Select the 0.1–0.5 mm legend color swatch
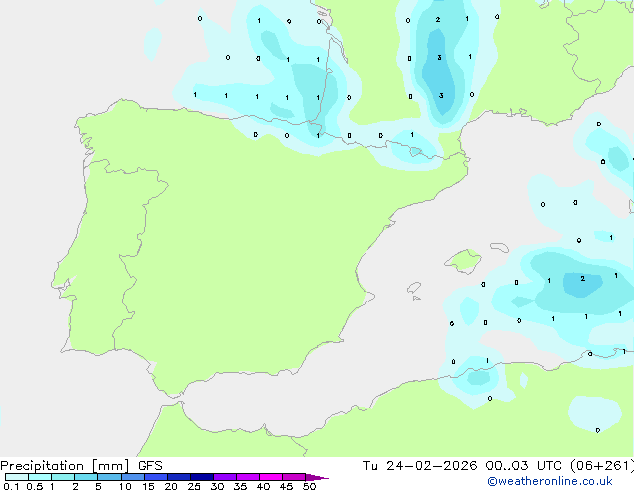Image resolution: width=634 pixels, height=490 pixels. (x=17, y=477)
